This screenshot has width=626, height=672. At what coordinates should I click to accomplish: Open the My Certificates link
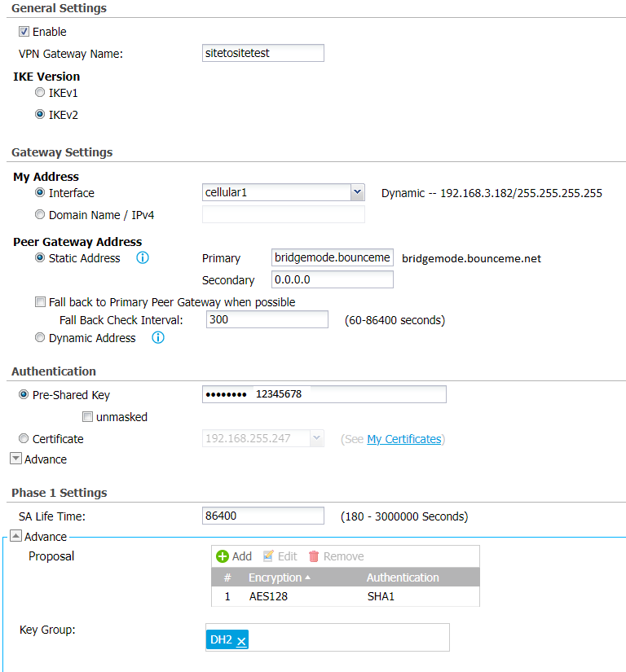(403, 439)
